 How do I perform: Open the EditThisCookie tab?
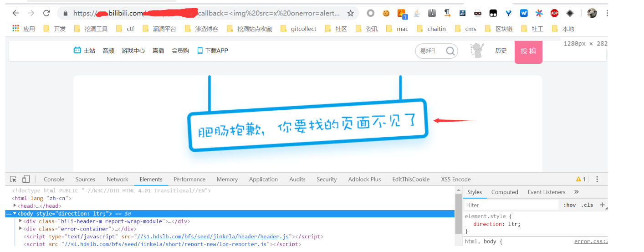(411, 179)
